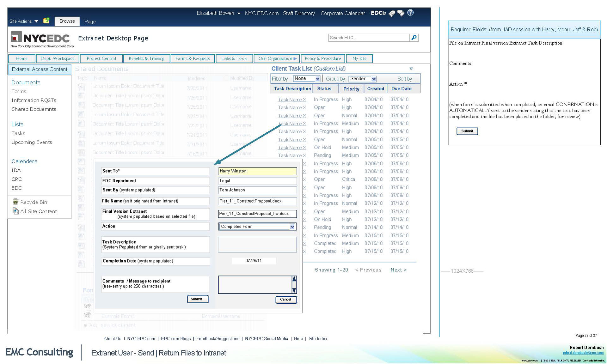This screenshot has width=607, height=364.
Task: Go to Next page of tasks
Action: 398,270
